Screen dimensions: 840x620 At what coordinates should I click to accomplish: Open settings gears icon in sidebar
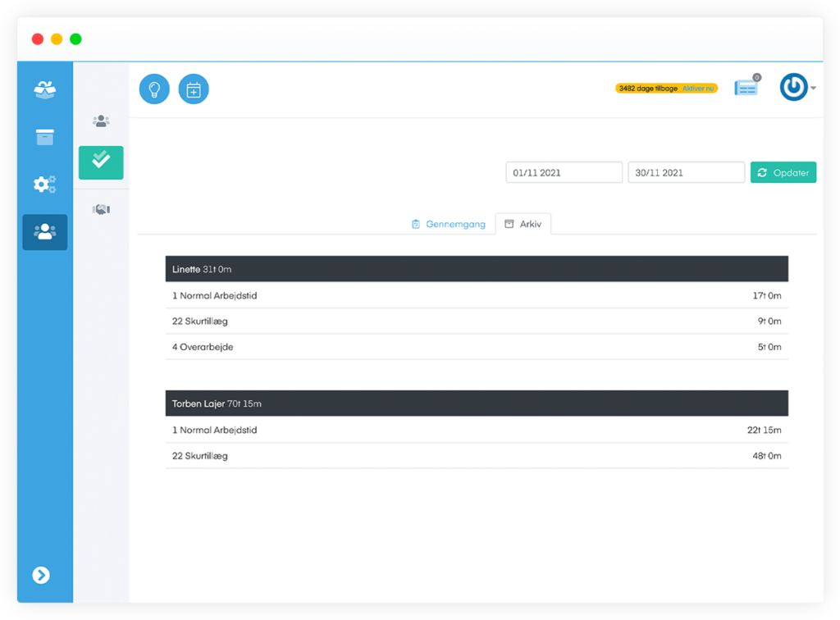pyautogui.click(x=45, y=185)
